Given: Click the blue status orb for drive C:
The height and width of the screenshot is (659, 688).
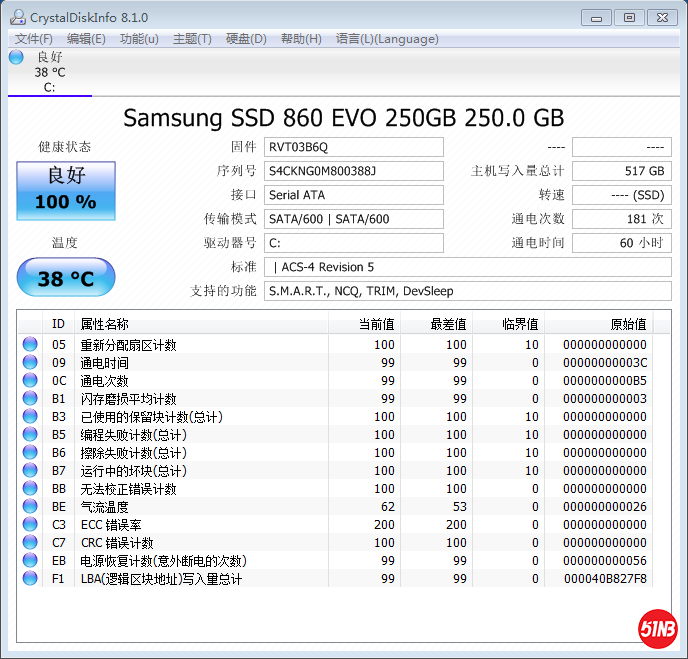Looking at the screenshot, I should click(16, 57).
